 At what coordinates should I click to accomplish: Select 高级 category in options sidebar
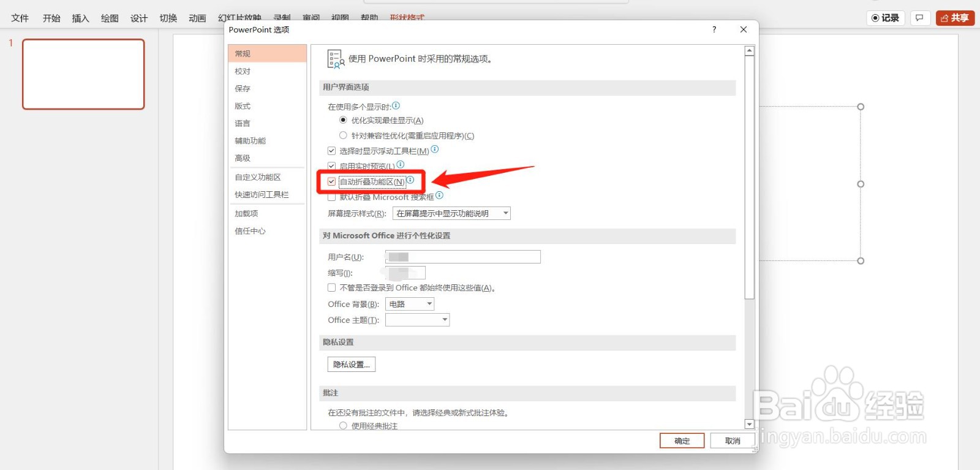pos(267,157)
